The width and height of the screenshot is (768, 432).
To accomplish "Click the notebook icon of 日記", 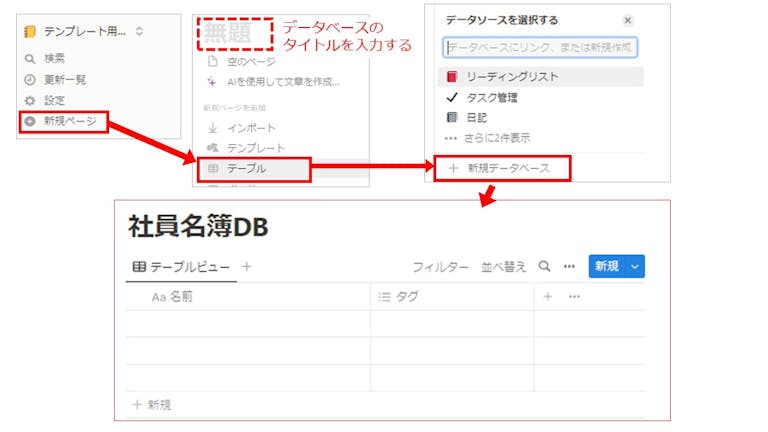I will (x=452, y=118).
